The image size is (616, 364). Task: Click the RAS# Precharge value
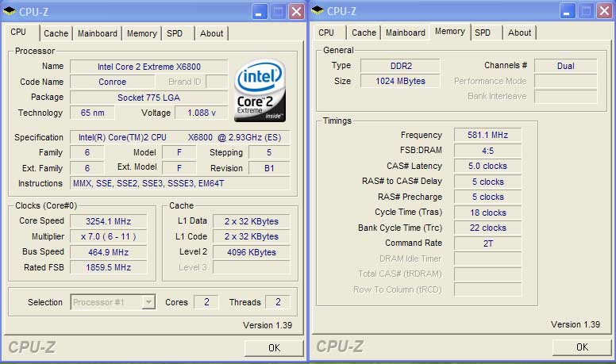(x=487, y=197)
